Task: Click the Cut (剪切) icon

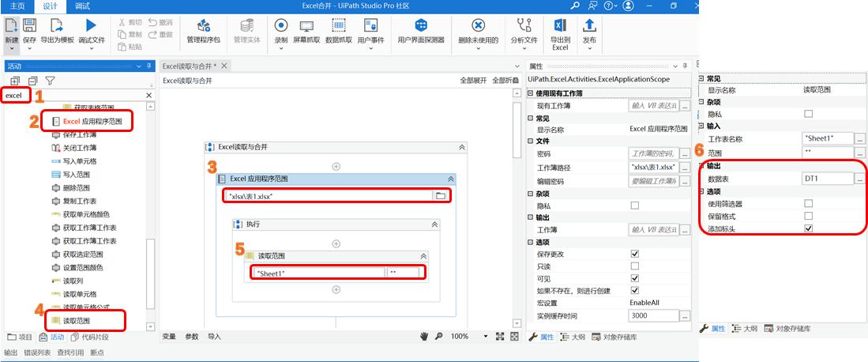Action: 122,22
